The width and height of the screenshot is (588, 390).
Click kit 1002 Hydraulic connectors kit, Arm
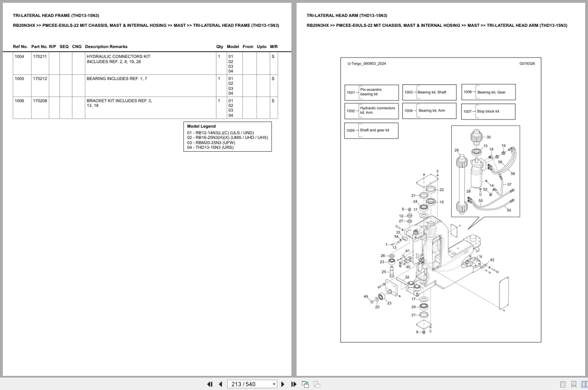372,111
